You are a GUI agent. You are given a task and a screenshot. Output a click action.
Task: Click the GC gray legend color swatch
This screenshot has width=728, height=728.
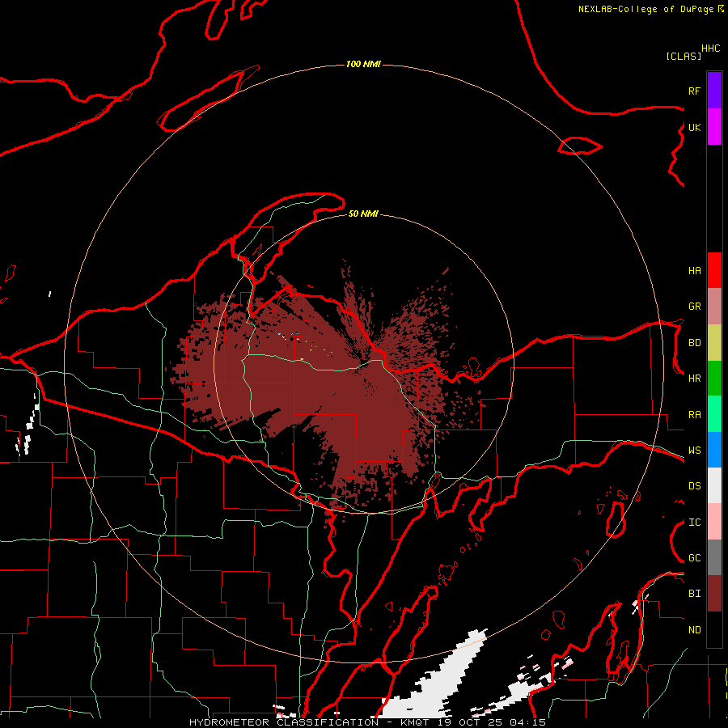click(x=714, y=557)
